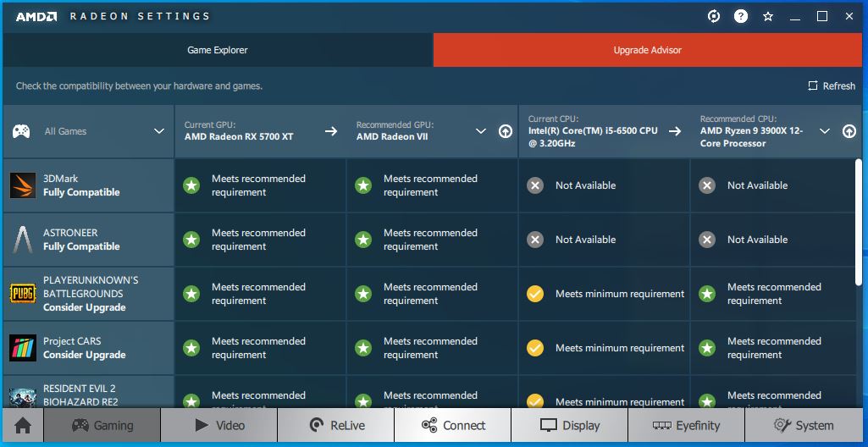Click the green star icon in 3DMark current GPU cell
868x447 pixels.
point(191,185)
